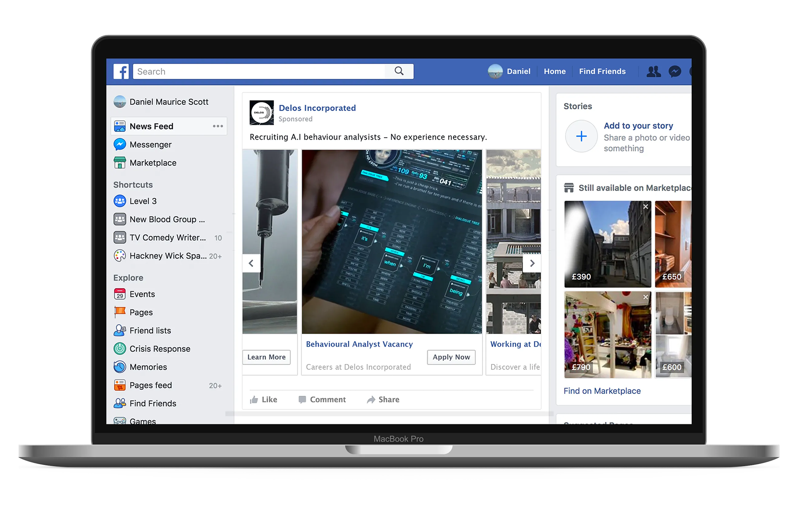
Task: Open the Friend lists icon
Action: pyautogui.click(x=120, y=330)
